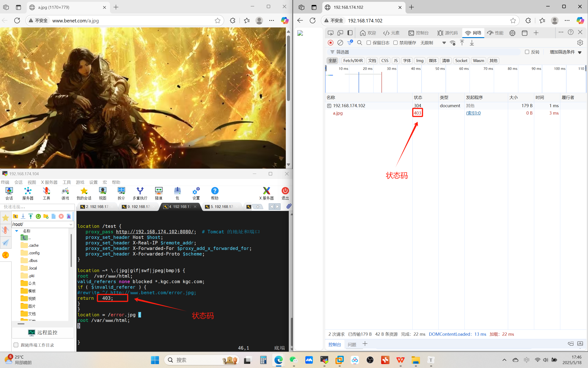Click the (索引):0 initiator link
Image resolution: width=588 pixels, height=368 pixels.
pos(473,113)
